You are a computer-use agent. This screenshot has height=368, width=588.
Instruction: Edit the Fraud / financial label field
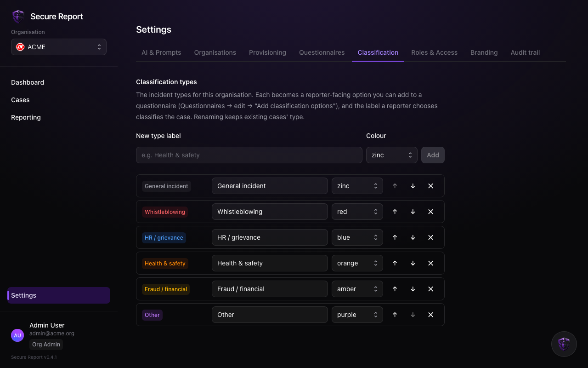270,289
